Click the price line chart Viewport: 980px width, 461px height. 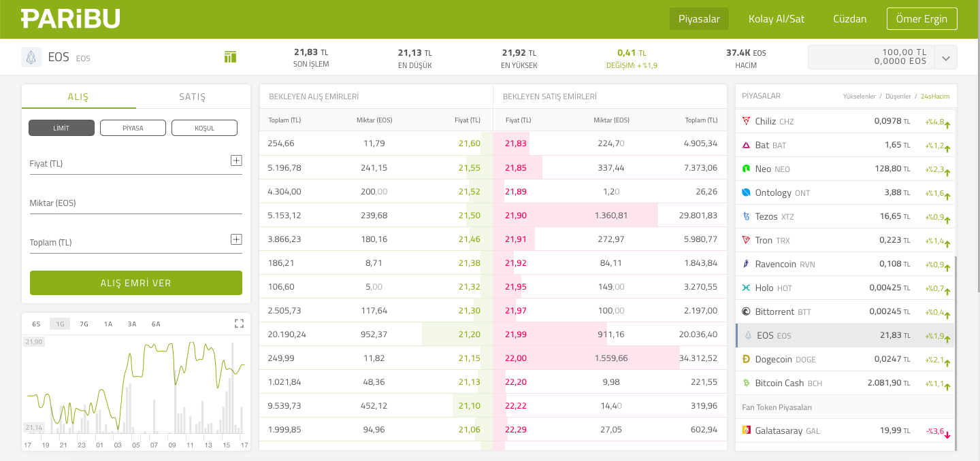136,384
